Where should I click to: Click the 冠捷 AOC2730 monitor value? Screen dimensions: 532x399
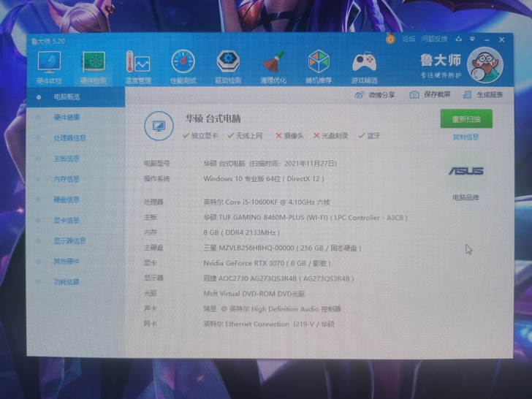pos(278,278)
